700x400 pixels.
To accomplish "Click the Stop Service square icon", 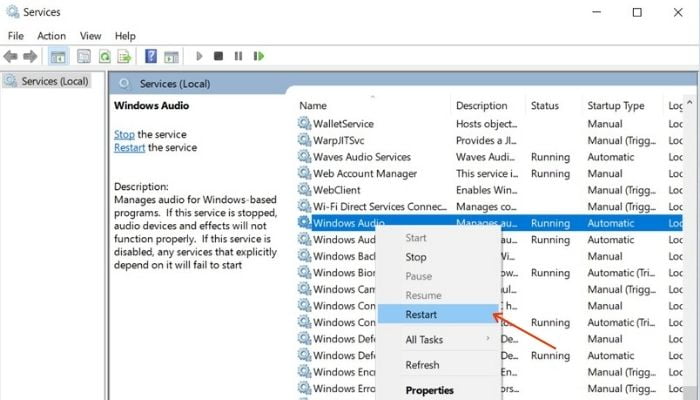I will [x=218, y=56].
